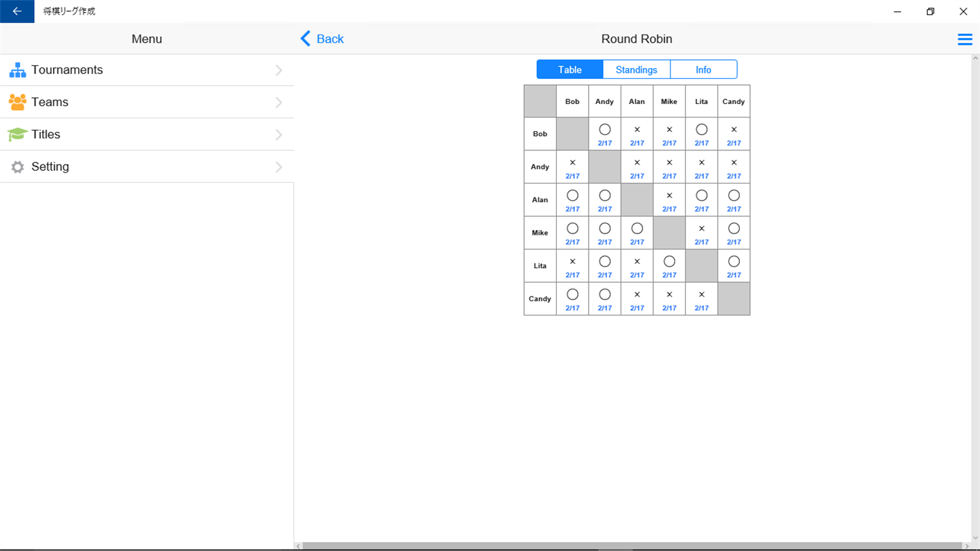Click the Back link text
The height and width of the screenshot is (551, 980).
pos(330,39)
